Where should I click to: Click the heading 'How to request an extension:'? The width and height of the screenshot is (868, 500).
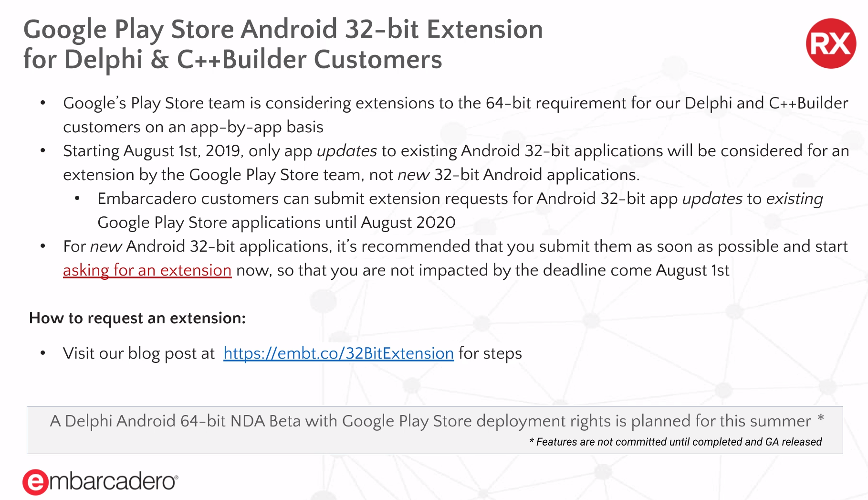[137, 318]
